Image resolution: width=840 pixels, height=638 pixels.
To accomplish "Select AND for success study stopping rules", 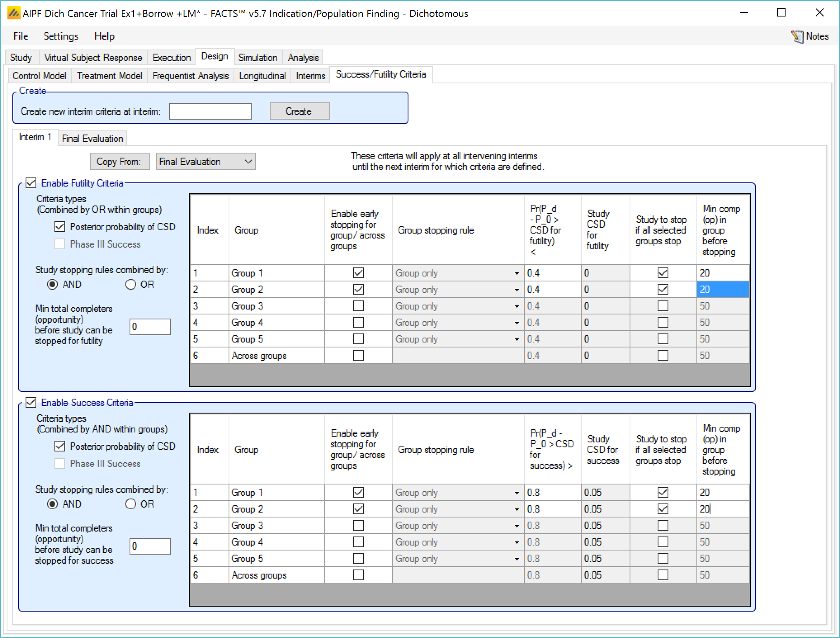I will click(52, 504).
